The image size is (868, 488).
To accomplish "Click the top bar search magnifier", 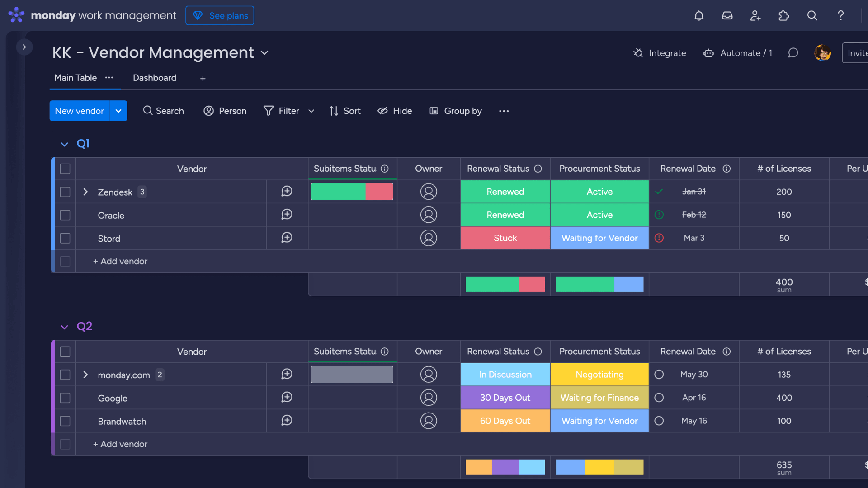I will pos(812,16).
